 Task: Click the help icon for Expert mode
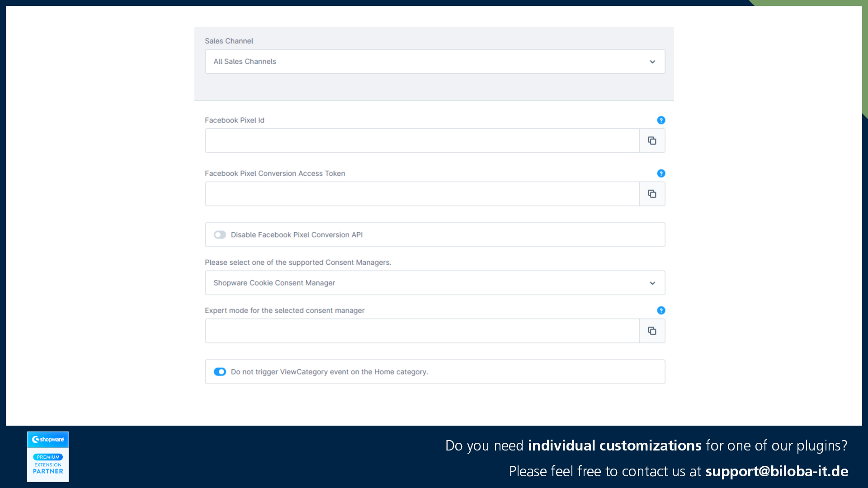[661, 310]
